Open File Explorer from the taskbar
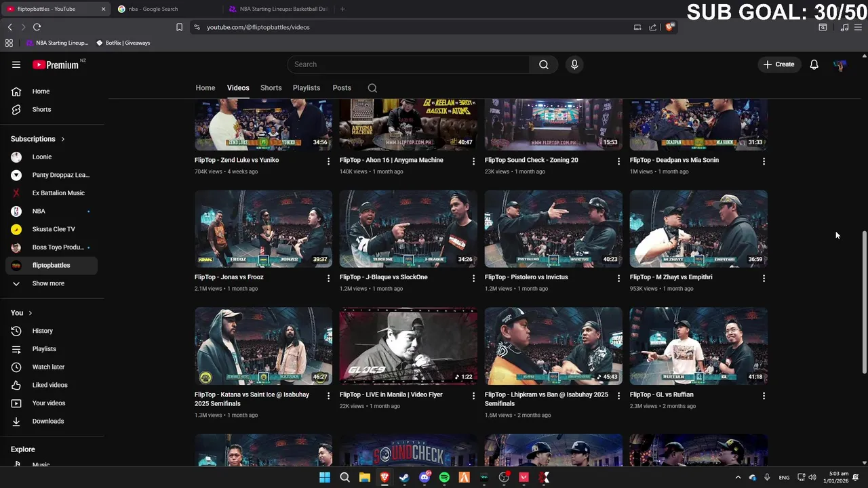This screenshot has width=868, height=488. [x=364, y=477]
